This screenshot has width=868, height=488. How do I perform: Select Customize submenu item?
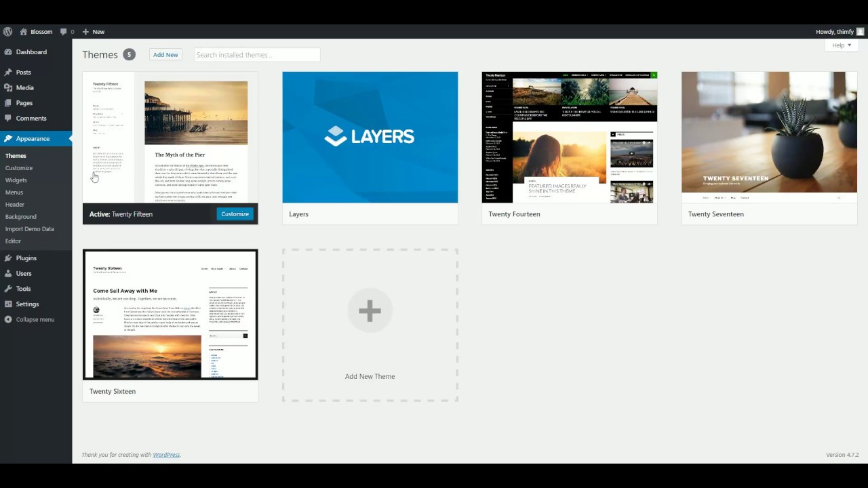[x=19, y=168]
